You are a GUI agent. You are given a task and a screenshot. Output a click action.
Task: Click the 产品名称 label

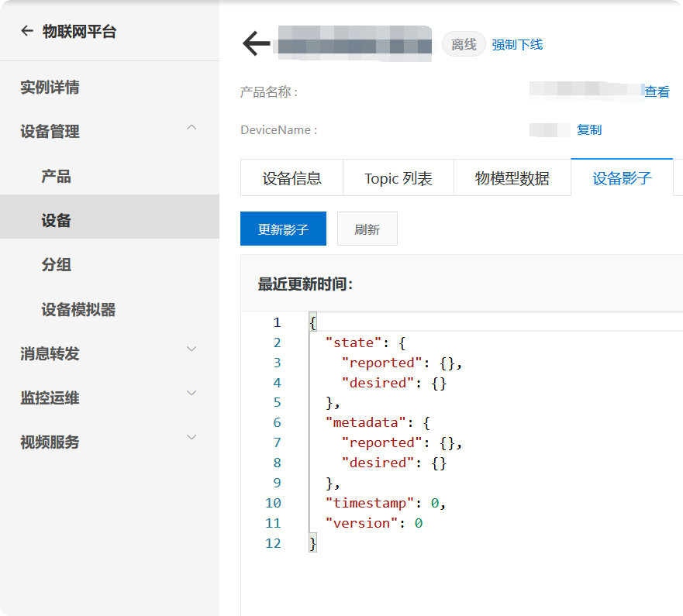coord(269,92)
